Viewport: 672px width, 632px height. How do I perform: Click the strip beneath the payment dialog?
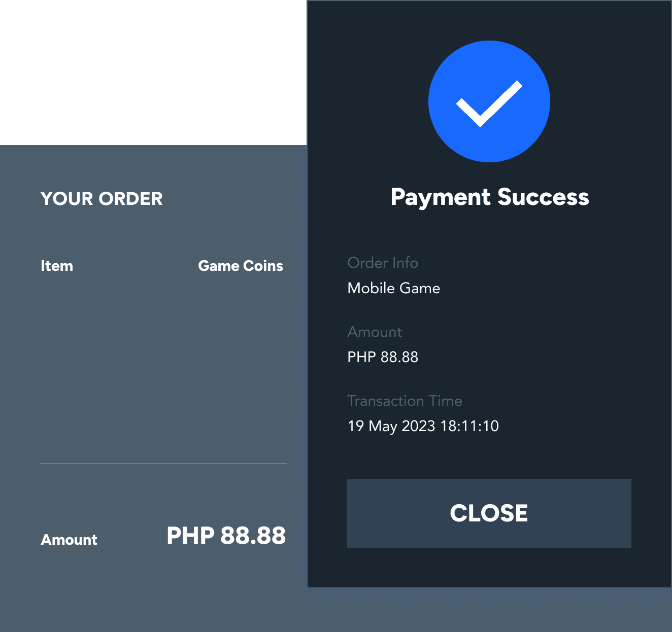click(x=489, y=610)
